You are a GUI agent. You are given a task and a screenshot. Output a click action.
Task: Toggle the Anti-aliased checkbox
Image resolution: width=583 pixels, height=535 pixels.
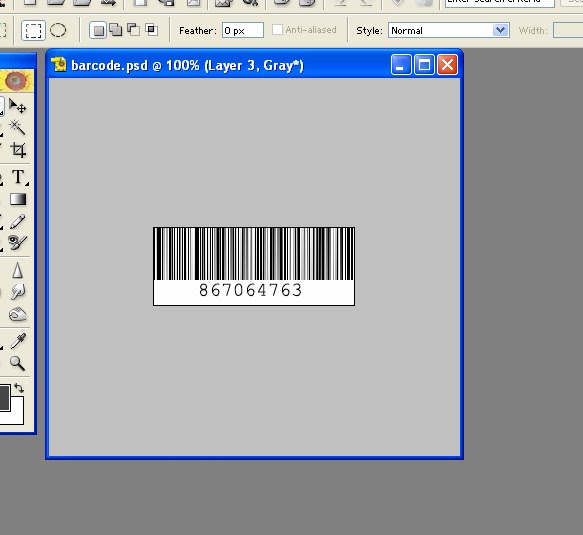277,30
